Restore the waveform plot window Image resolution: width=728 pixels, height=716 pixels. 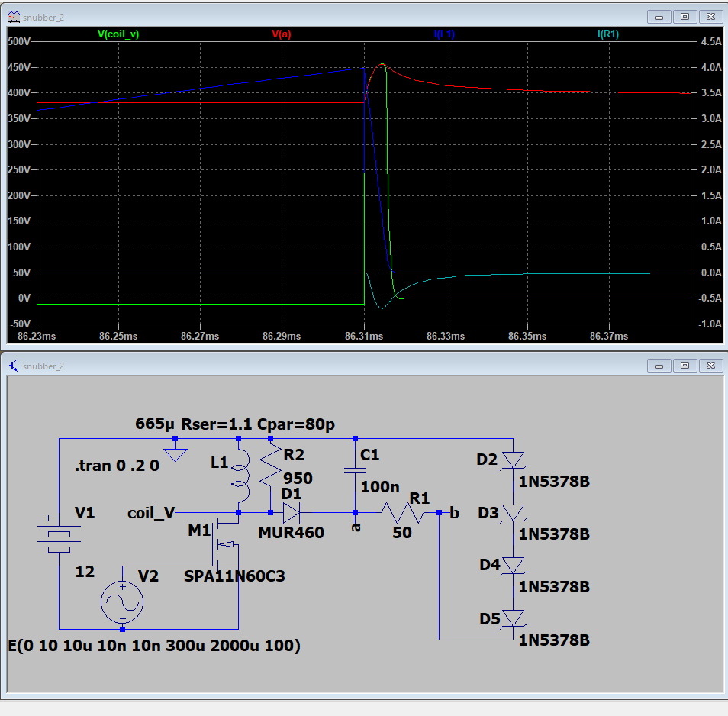coord(684,16)
